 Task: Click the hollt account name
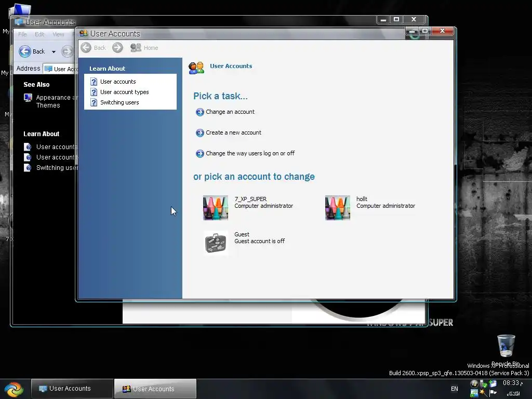tap(362, 199)
